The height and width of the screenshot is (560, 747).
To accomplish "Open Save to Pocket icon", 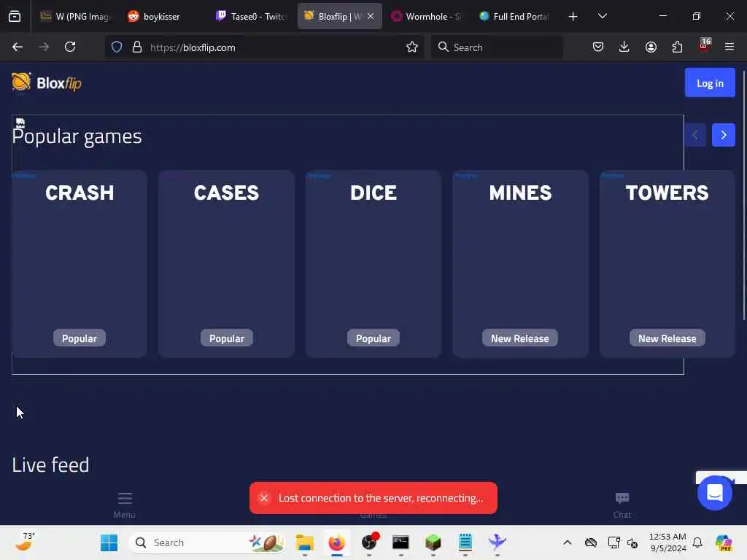I will 598,47.
